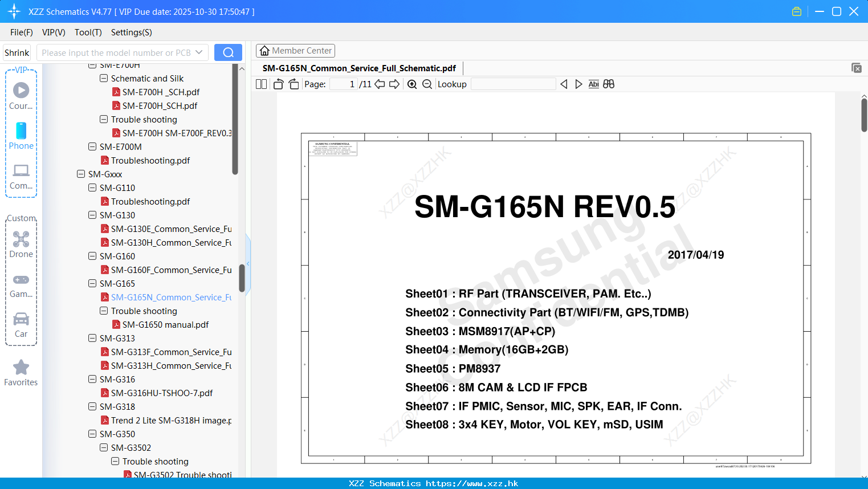Go to previous page arrow
The width and height of the screenshot is (868, 489).
(x=380, y=84)
